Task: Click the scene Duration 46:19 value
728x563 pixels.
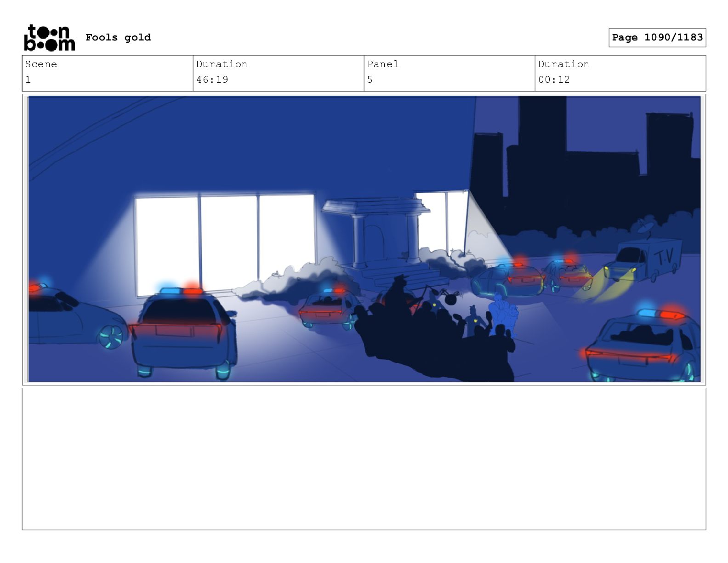Action: point(212,80)
